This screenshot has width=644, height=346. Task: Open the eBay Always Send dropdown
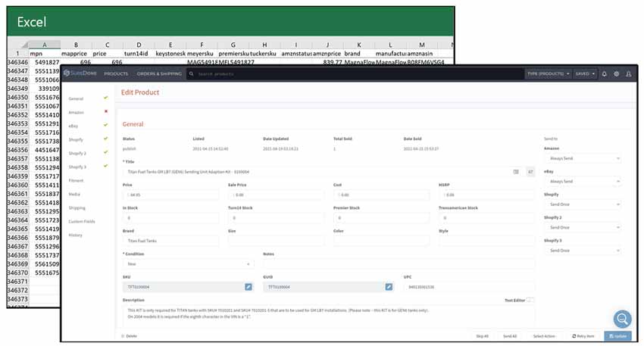pyautogui.click(x=583, y=182)
